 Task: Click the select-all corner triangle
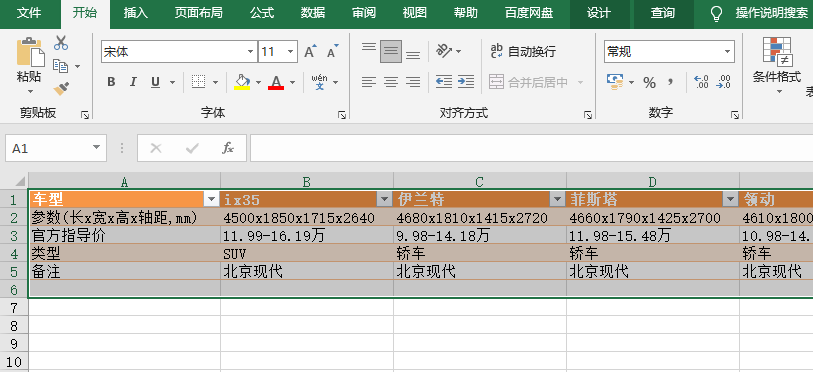(19, 182)
